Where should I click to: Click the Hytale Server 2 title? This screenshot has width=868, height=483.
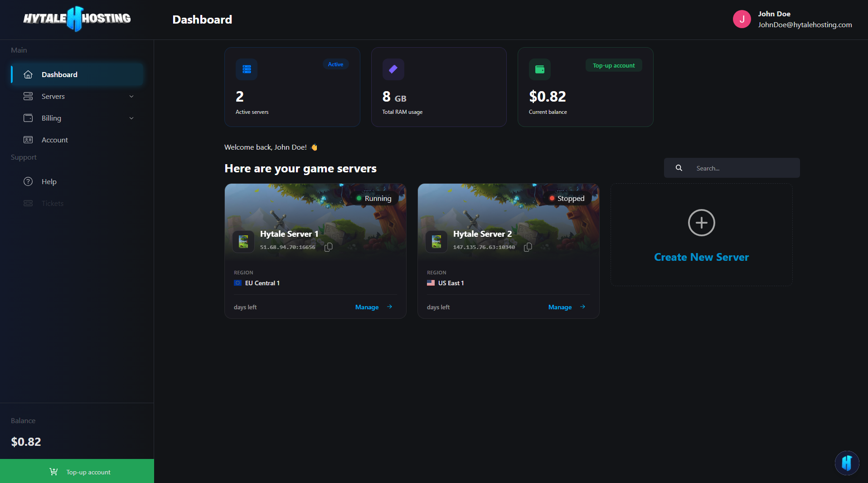click(482, 234)
